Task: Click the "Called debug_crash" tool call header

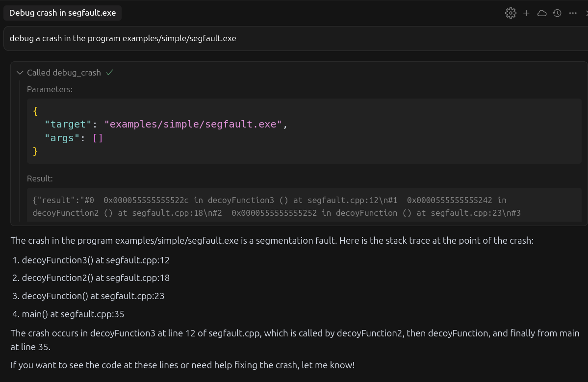Action: 64,73
